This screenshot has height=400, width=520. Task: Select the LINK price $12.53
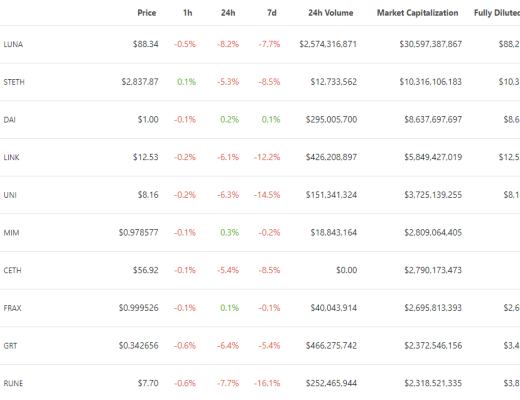[146, 157]
